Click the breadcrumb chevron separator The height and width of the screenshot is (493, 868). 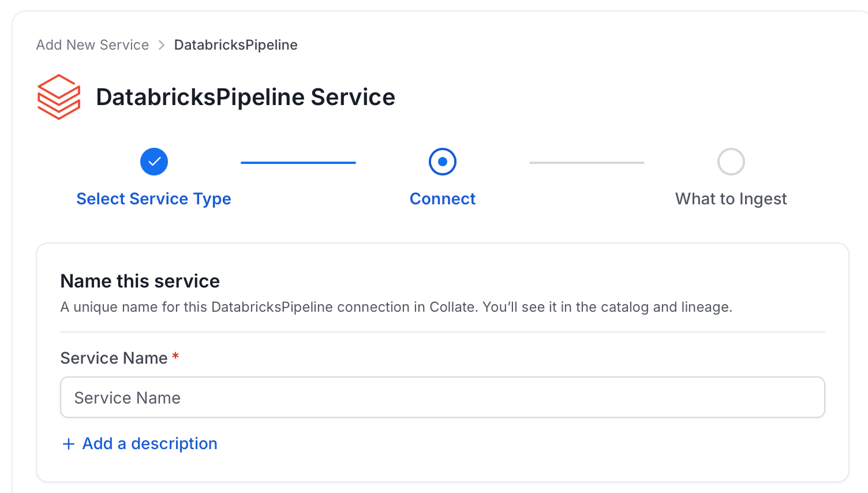tap(162, 45)
